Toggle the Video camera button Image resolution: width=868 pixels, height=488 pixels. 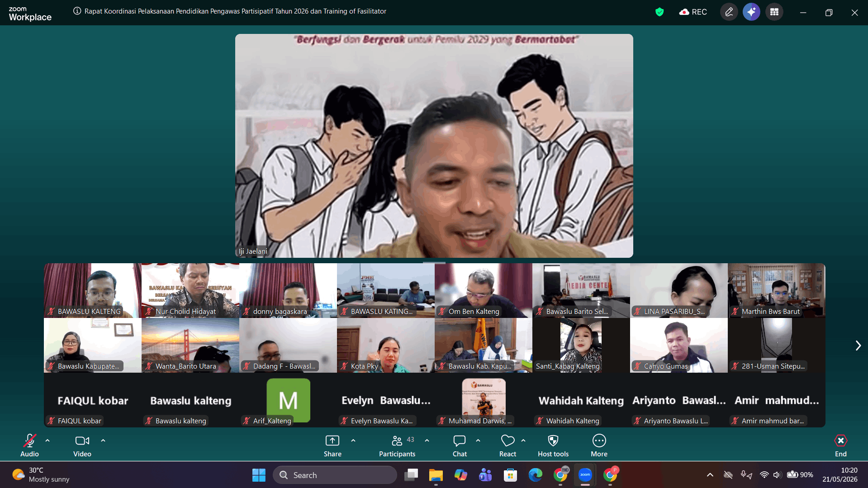pyautogui.click(x=82, y=445)
